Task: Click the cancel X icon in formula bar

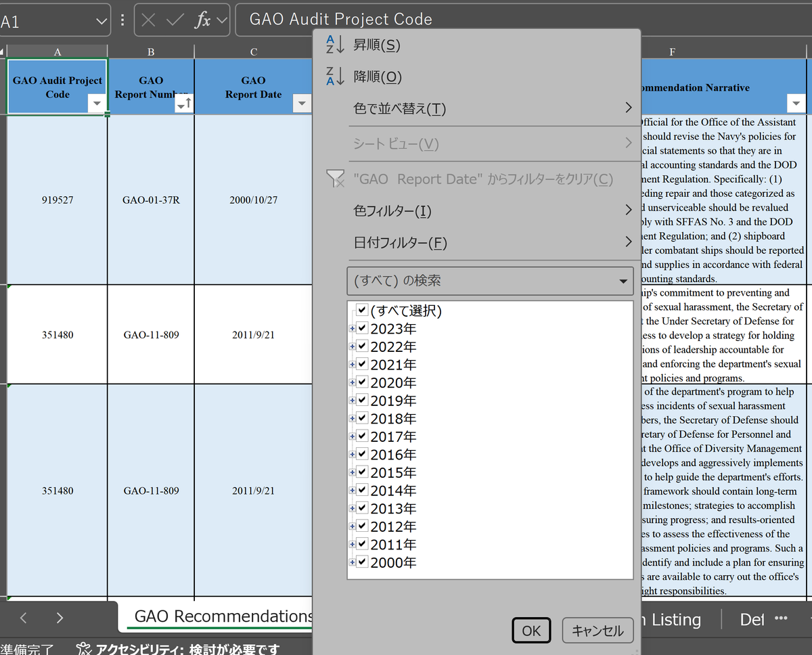Action: [149, 20]
